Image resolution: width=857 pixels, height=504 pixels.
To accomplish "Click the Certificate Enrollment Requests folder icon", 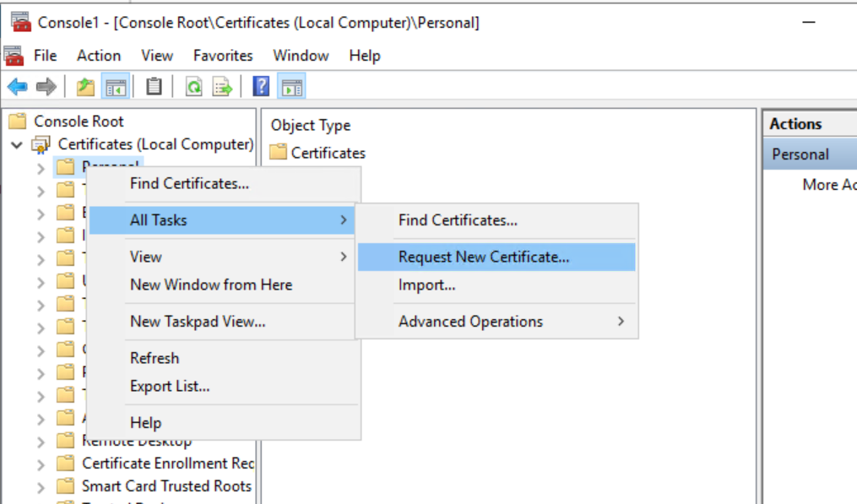I will point(66,463).
